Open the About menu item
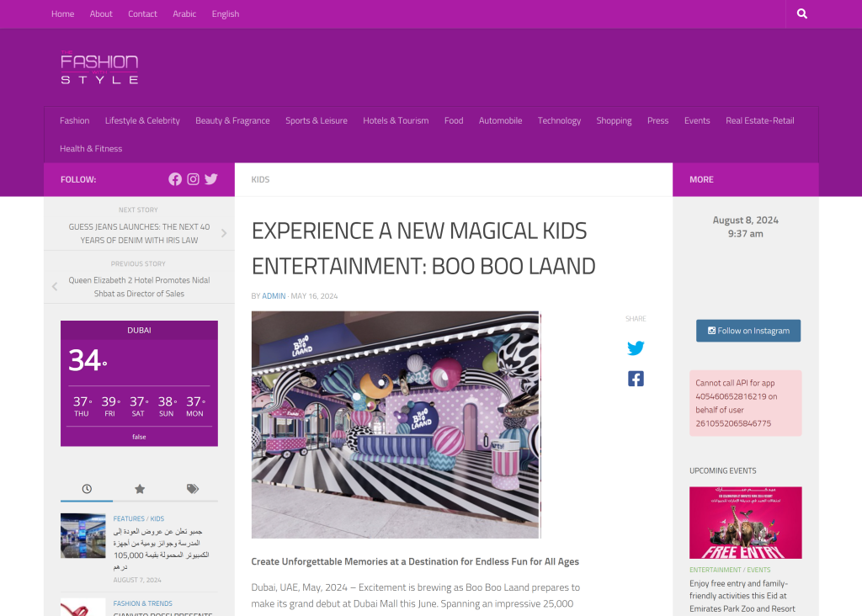The height and width of the screenshot is (616, 862). 101,13
